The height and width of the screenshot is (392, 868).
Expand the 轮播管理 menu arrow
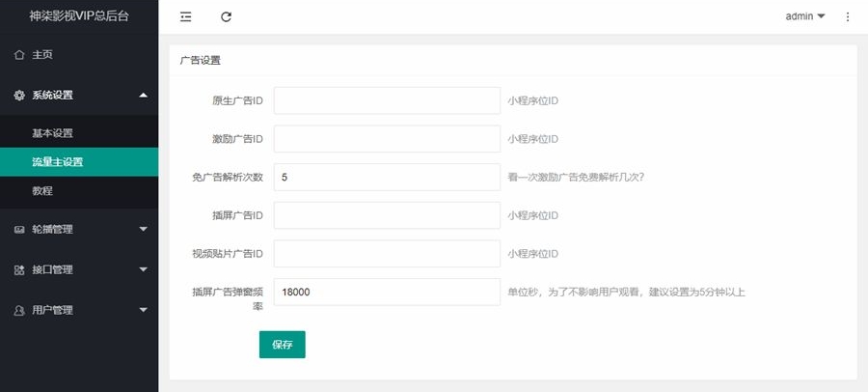pos(143,230)
